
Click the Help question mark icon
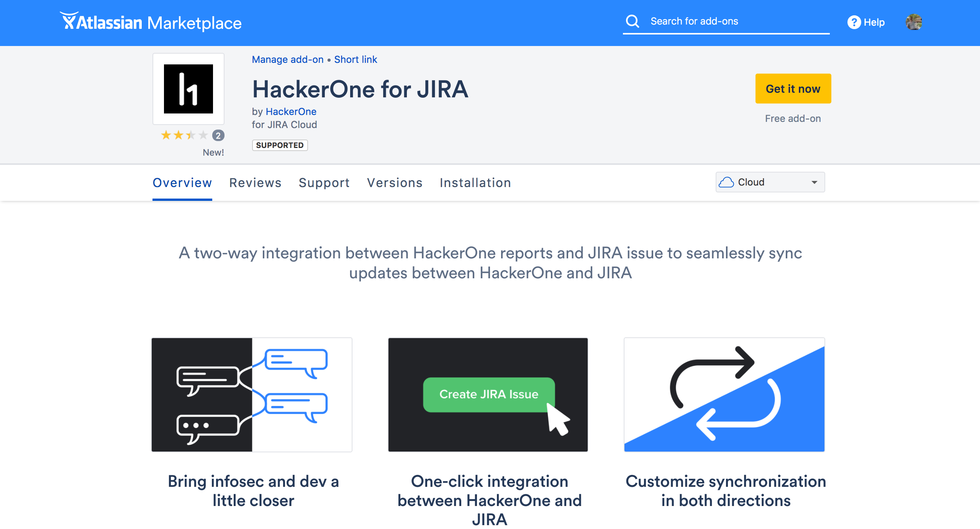coord(854,22)
